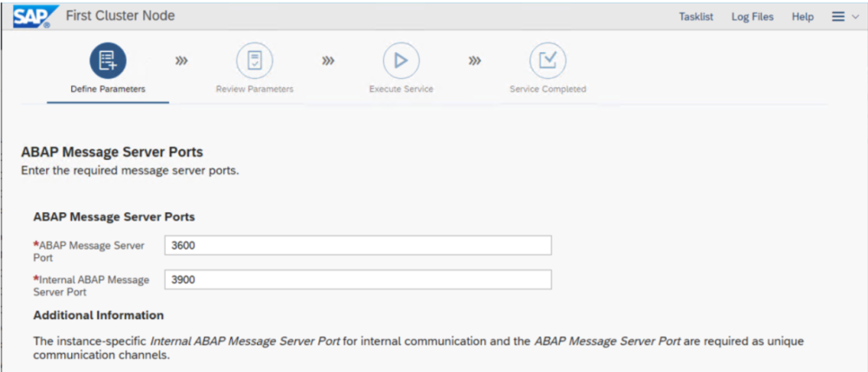This screenshot has height=372, width=868.
Task: Click the Internal ABAP Message Server Port field
Action: pos(358,280)
